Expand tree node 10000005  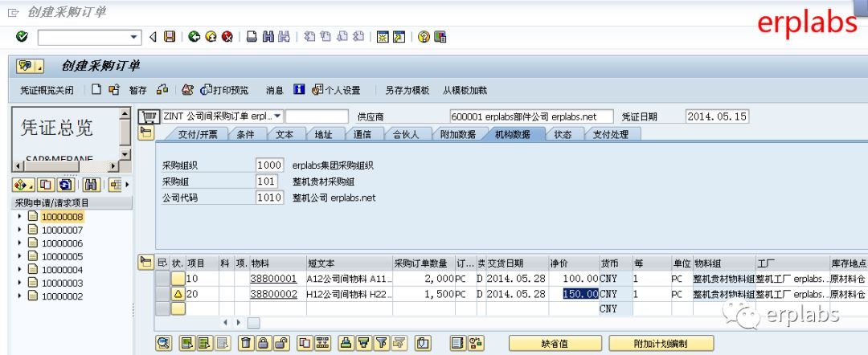(20, 256)
